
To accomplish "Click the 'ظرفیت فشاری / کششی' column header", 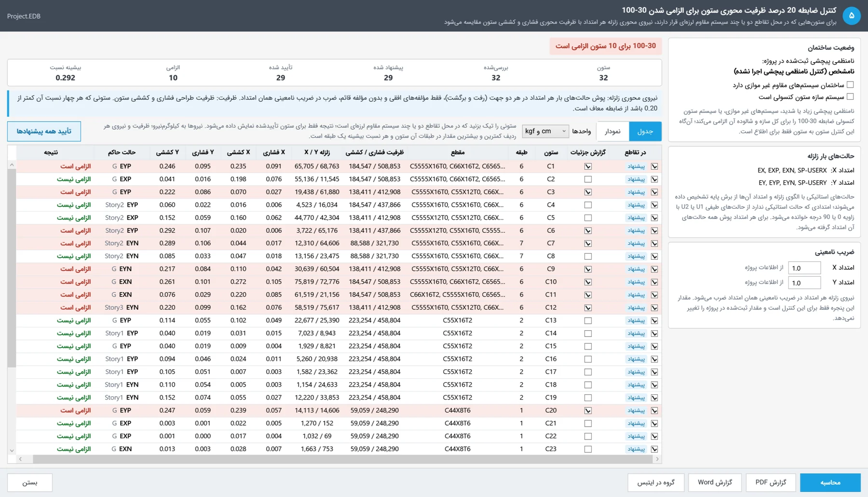I will click(375, 152).
